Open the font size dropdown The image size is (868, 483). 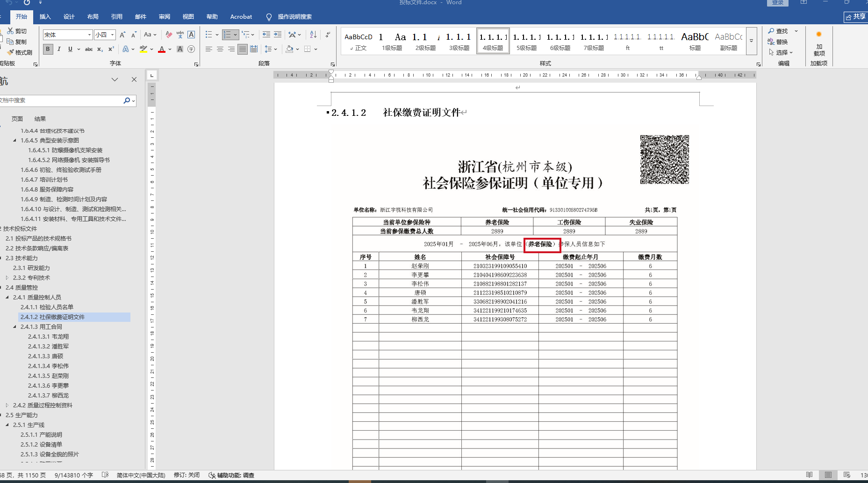[x=112, y=35]
